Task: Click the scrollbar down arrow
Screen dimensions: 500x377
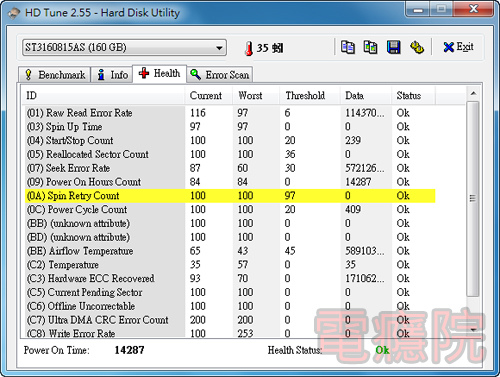Action: tap(473, 330)
